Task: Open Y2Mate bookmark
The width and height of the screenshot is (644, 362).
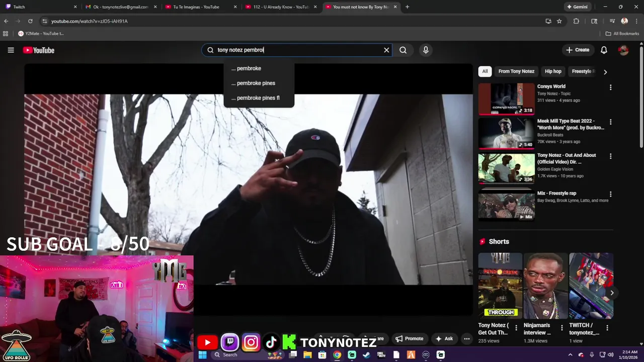Action: click(41, 34)
